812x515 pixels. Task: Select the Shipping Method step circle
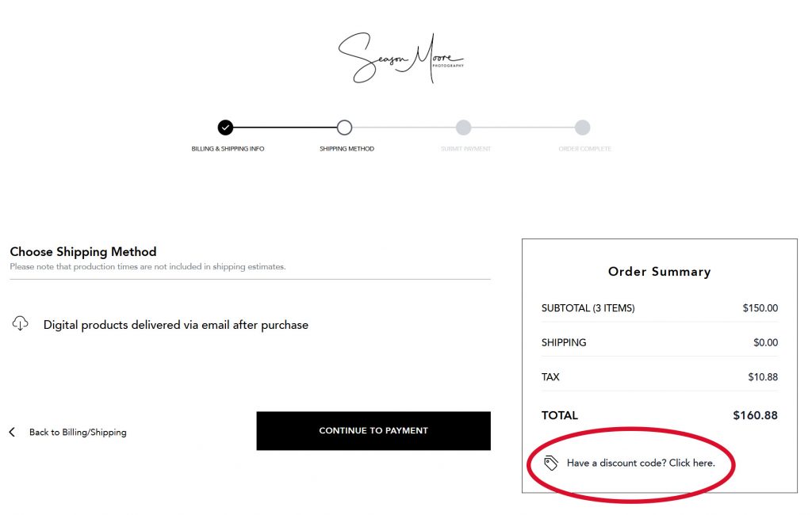point(344,128)
